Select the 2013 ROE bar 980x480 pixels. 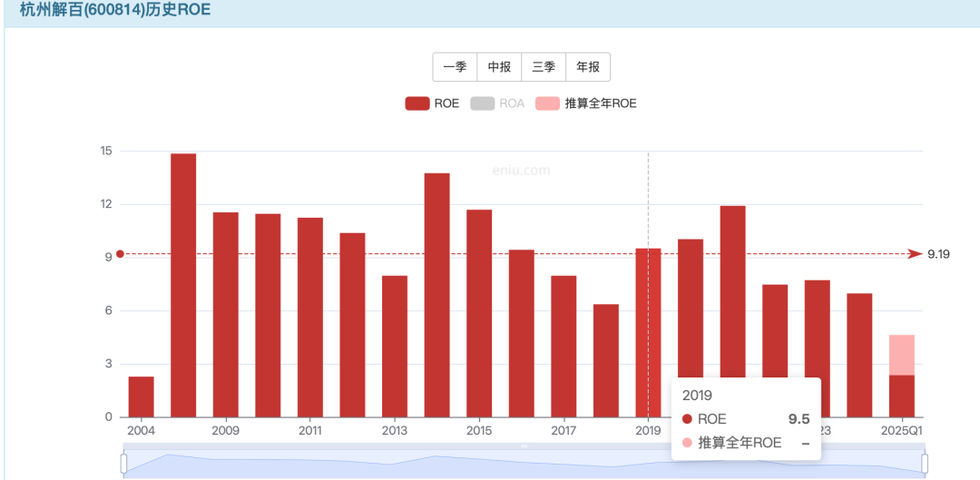[395, 347]
